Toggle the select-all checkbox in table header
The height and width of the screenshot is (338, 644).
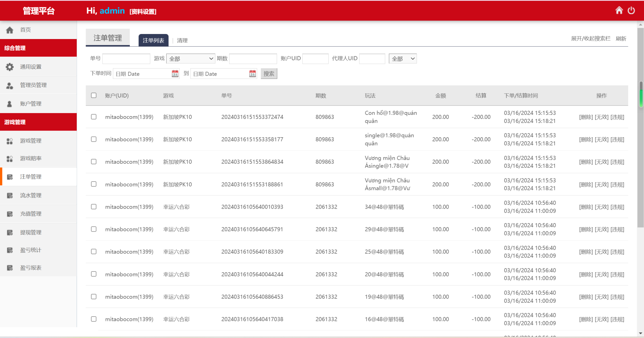coord(94,95)
